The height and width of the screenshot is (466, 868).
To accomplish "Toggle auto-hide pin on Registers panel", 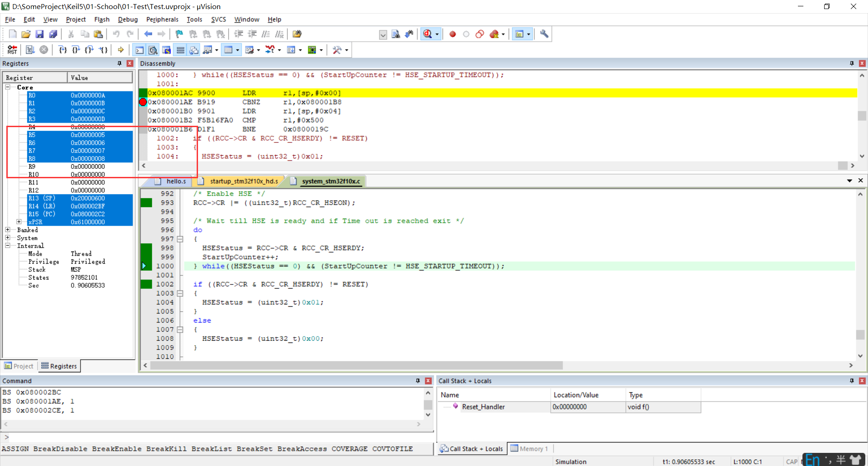I will pos(120,63).
